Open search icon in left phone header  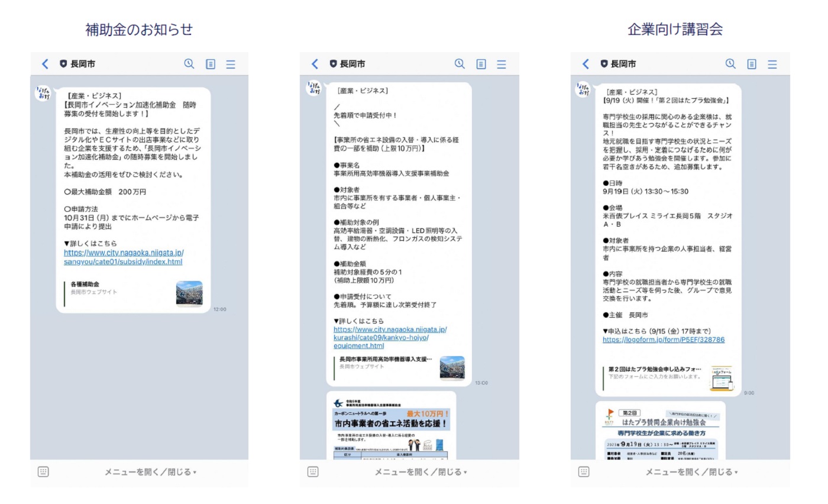coord(189,64)
